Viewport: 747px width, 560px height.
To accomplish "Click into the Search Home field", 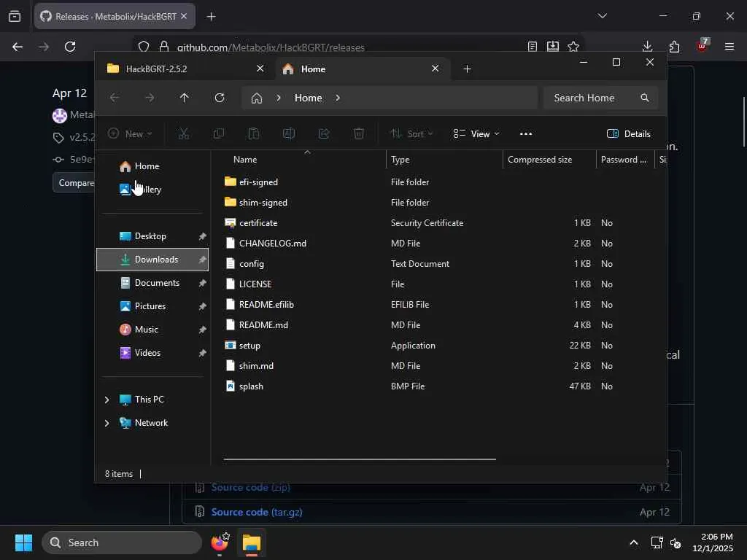I will coord(600,98).
